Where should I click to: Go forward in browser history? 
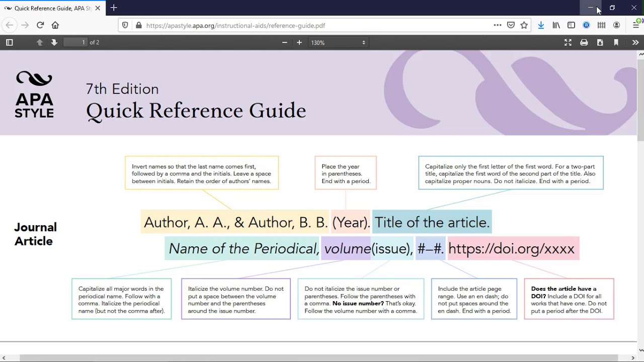coord(25,25)
